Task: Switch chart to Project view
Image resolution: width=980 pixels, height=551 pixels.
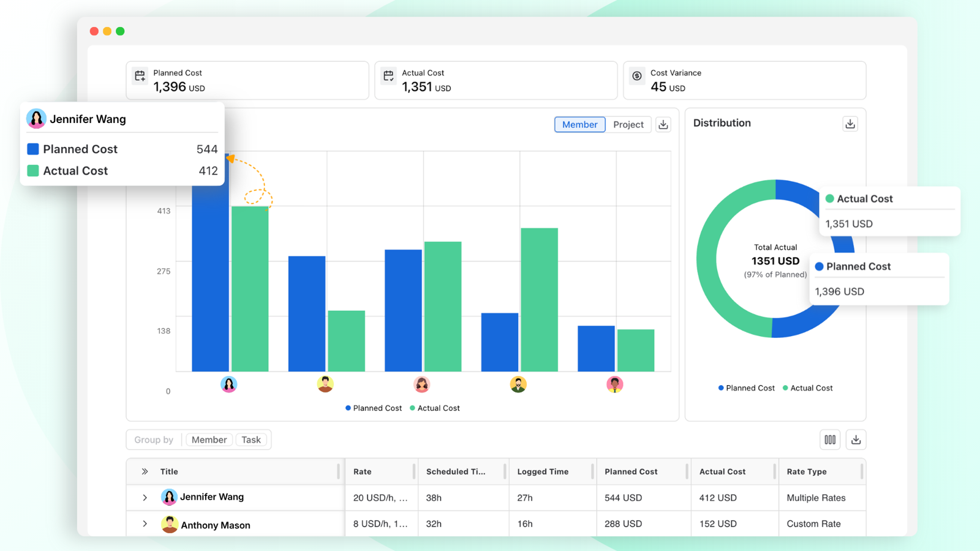Action: click(628, 124)
